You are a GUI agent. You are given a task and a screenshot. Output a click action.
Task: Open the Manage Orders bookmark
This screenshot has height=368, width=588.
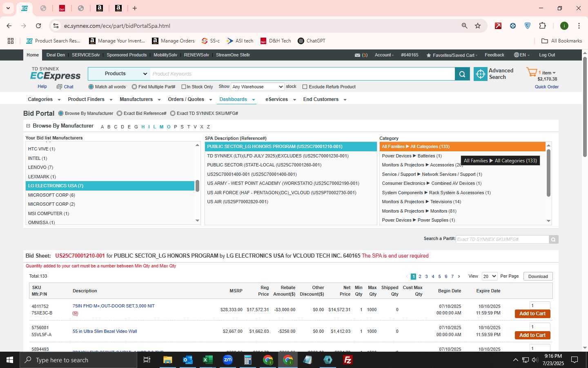(173, 41)
